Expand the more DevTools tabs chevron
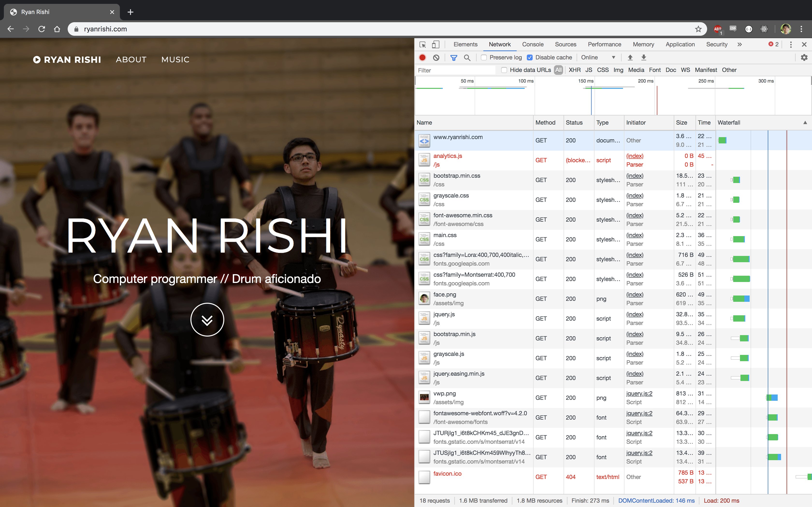Viewport: 812px width, 507px height. click(x=739, y=44)
